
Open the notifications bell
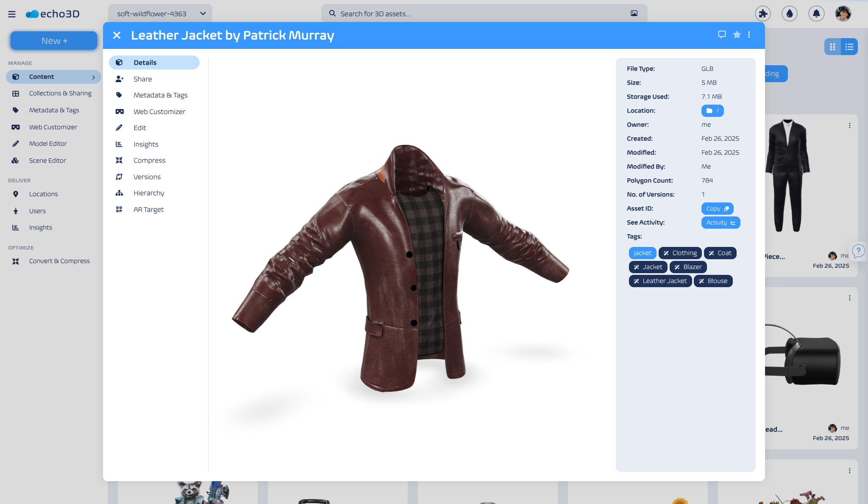click(816, 14)
